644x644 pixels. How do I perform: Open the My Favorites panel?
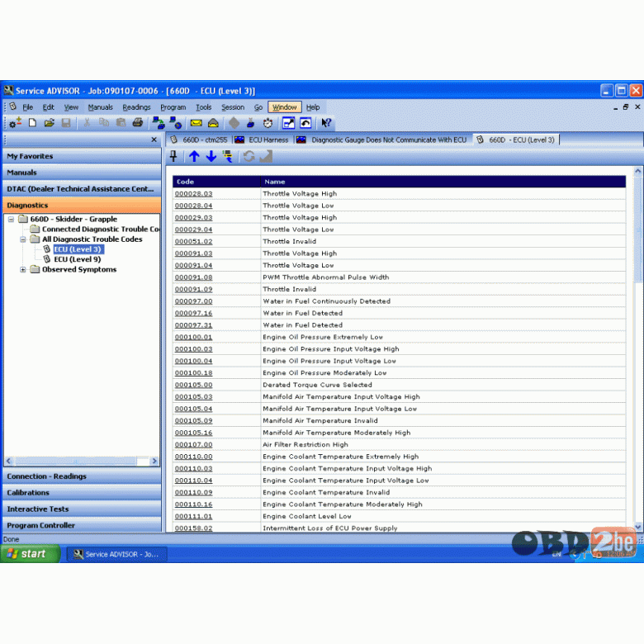point(82,156)
